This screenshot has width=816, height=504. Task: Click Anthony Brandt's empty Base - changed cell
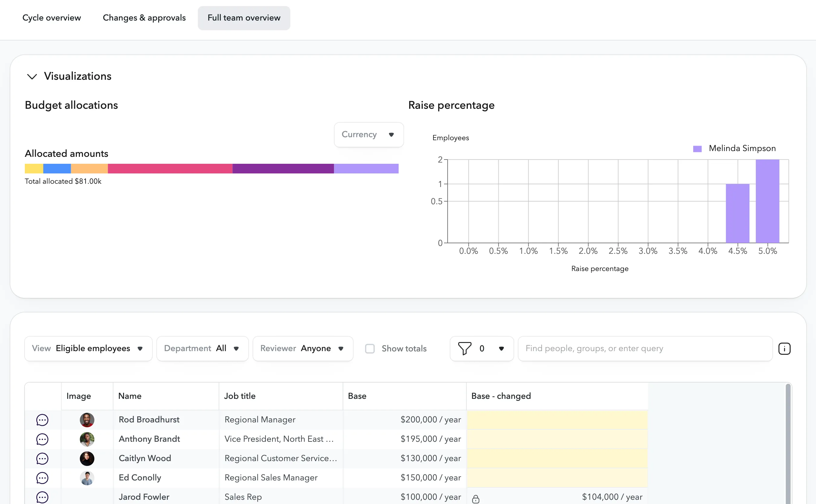(x=557, y=439)
